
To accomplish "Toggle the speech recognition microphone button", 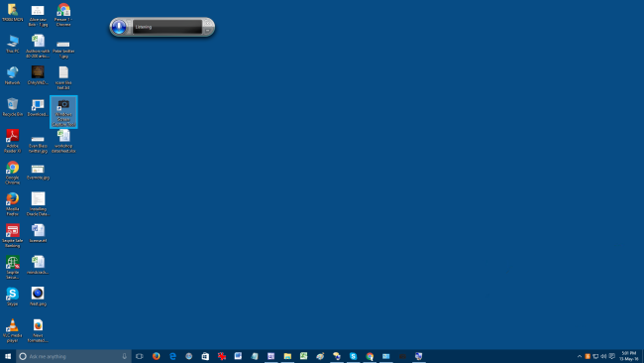I will click(119, 27).
